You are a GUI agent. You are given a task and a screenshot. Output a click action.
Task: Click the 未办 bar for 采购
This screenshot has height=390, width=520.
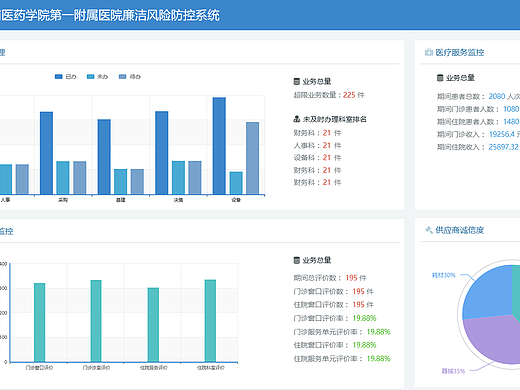[x=63, y=178]
